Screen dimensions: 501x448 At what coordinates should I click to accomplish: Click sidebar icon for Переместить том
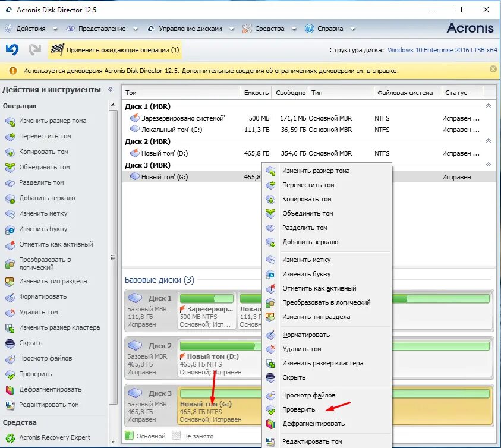tap(10, 137)
